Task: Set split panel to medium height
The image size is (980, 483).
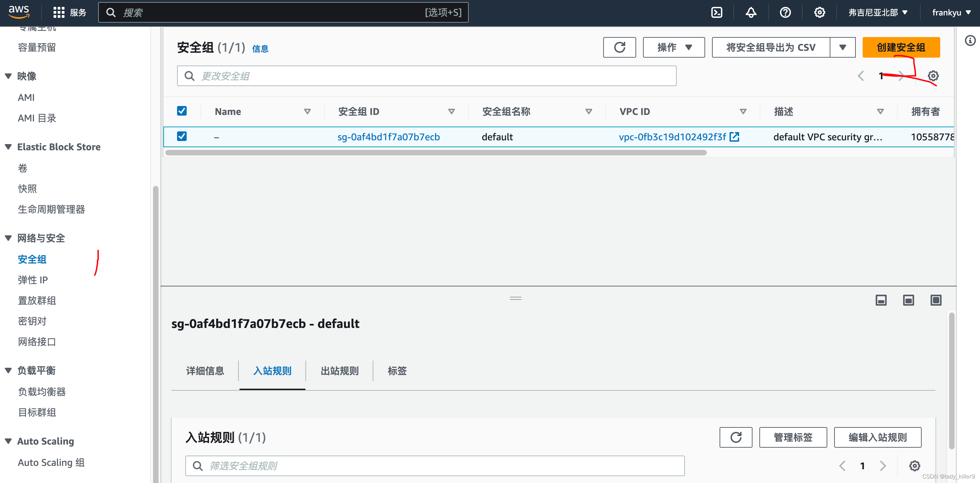Action: point(908,300)
